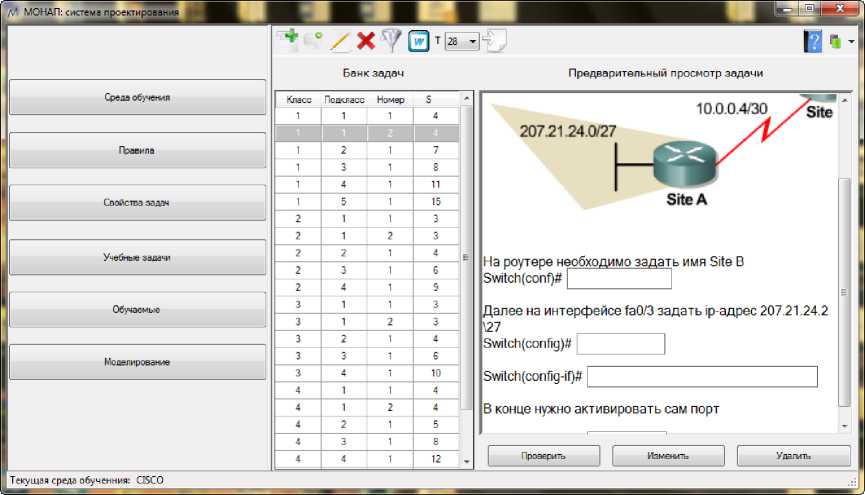Click task preview scrollbar up arrow
865x495 pixels.
(x=845, y=100)
